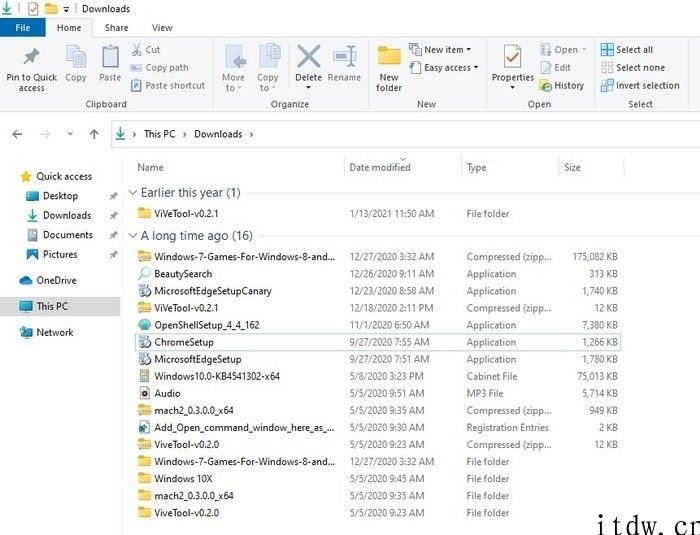Viewport: 700px width, 535px height.
Task: Expand chevron after Downloads in address bar
Action: pyautogui.click(x=251, y=134)
